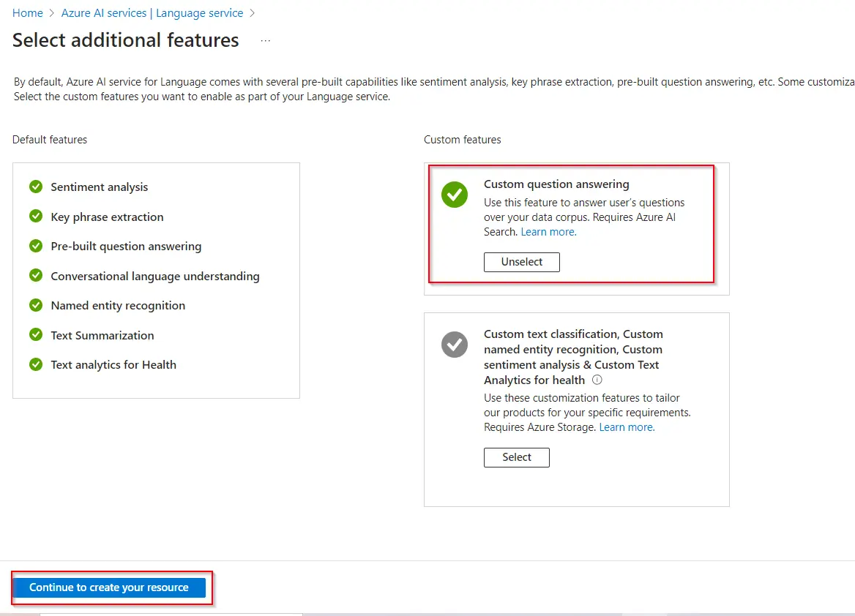Click the Text Summarization checkmark icon

pyautogui.click(x=35, y=335)
